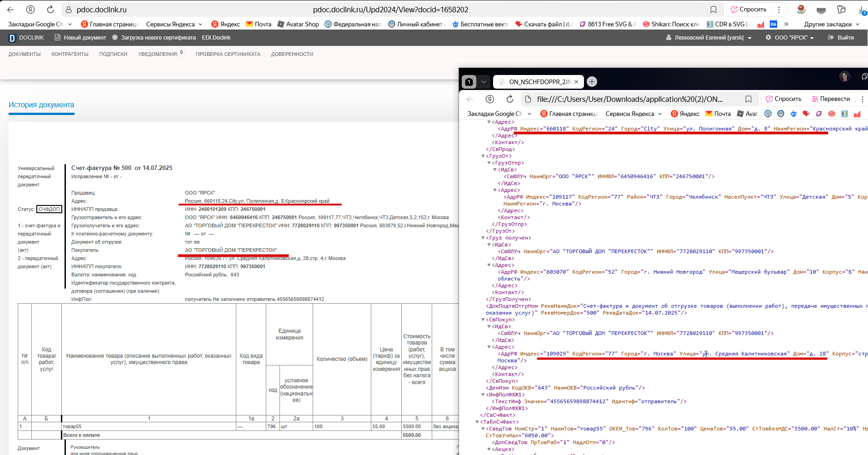Go back in the main browser window
868x455 pixels.
(x=10, y=10)
